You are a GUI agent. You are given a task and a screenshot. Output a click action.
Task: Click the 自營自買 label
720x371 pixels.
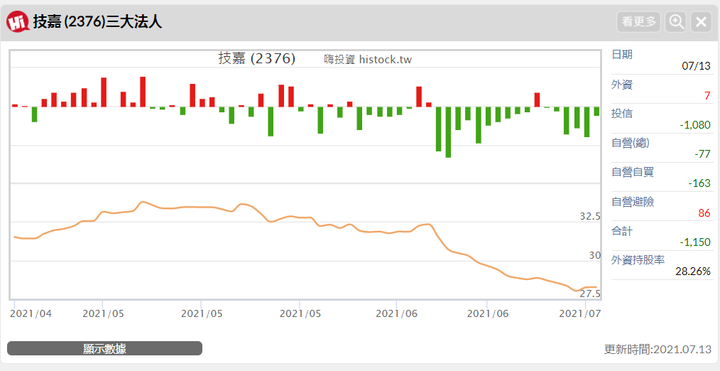[633, 172]
